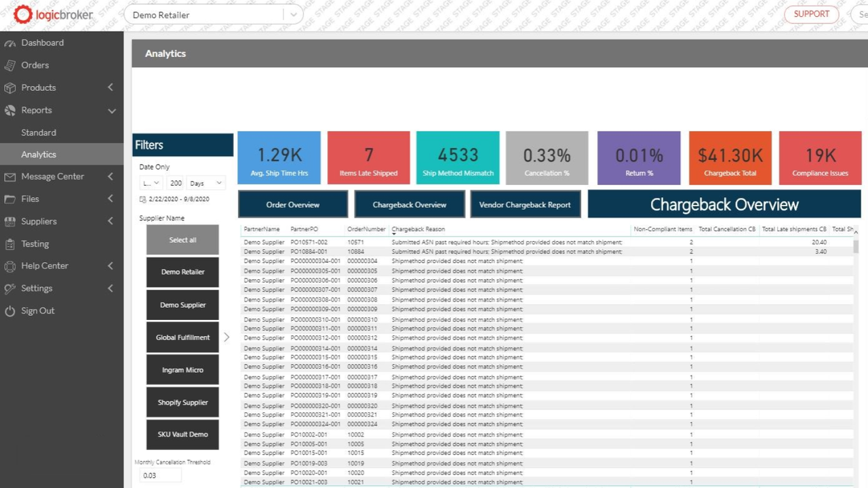868x488 pixels.
Task: Click the calendar icon beside the date range
Action: (142, 199)
